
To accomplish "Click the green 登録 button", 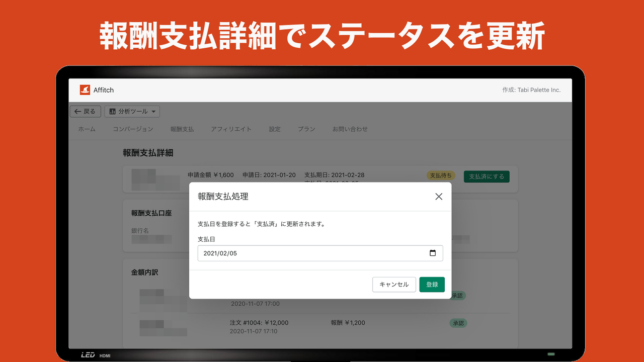I will tap(432, 284).
